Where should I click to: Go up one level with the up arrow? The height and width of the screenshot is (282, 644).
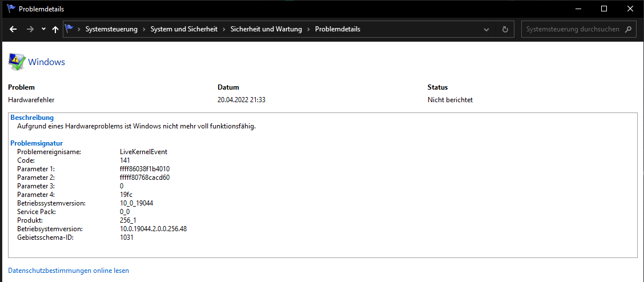(55, 30)
